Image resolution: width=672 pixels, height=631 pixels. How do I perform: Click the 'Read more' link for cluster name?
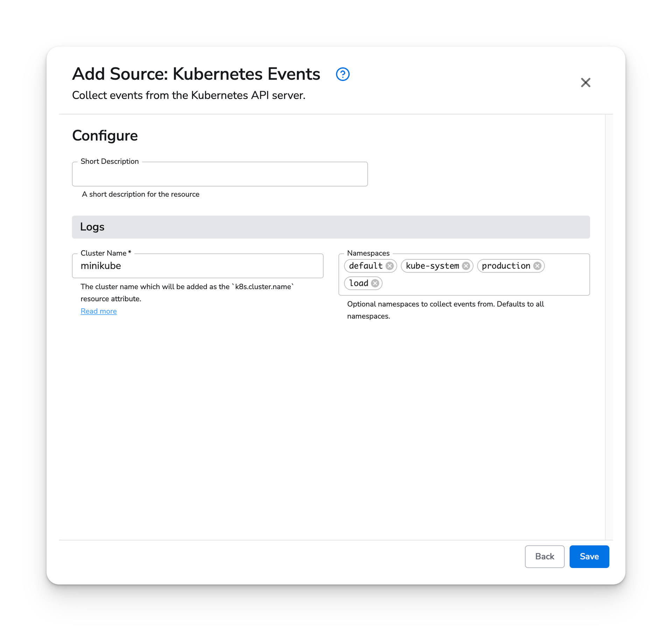pyautogui.click(x=99, y=311)
